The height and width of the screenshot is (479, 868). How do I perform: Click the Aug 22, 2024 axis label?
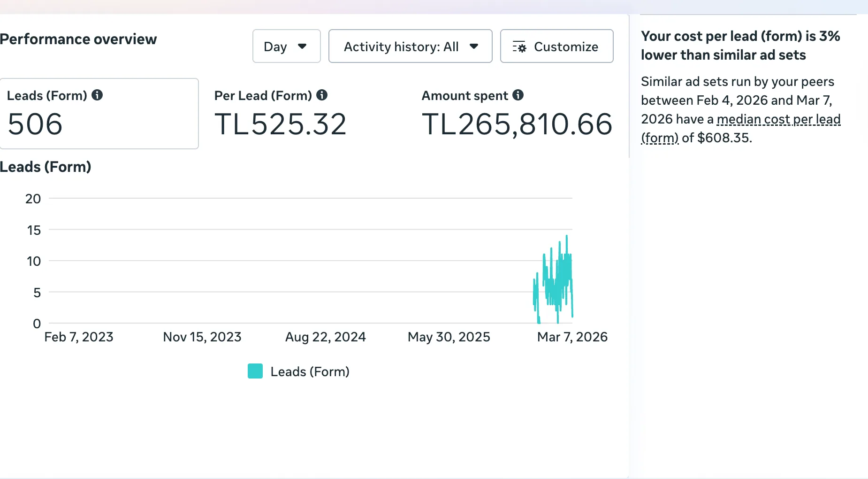tap(326, 337)
